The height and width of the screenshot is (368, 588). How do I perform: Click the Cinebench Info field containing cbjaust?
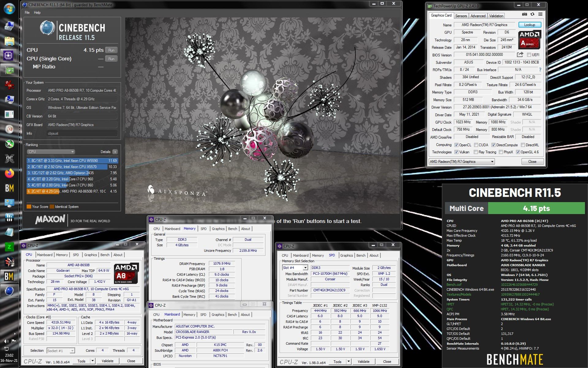tap(82, 133)
